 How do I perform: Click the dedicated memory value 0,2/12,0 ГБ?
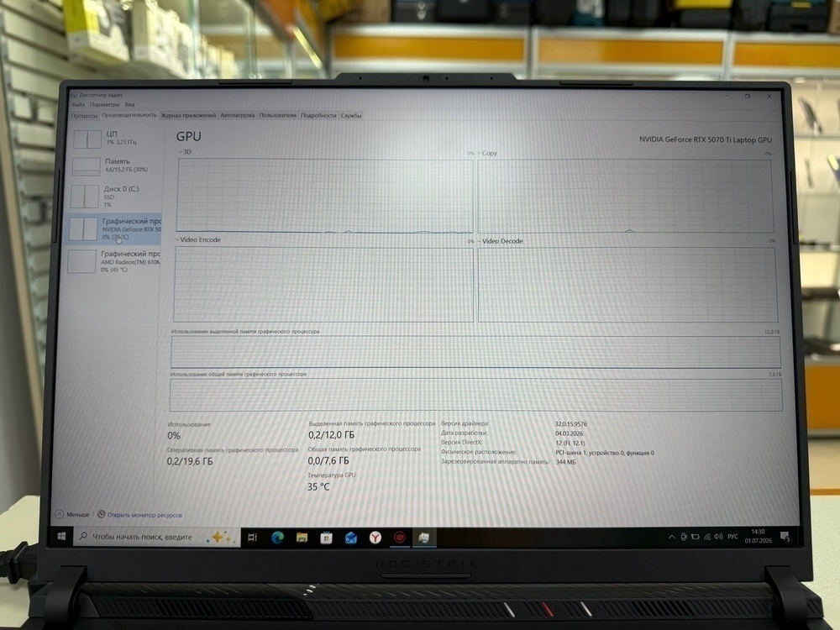coord(331,435)
